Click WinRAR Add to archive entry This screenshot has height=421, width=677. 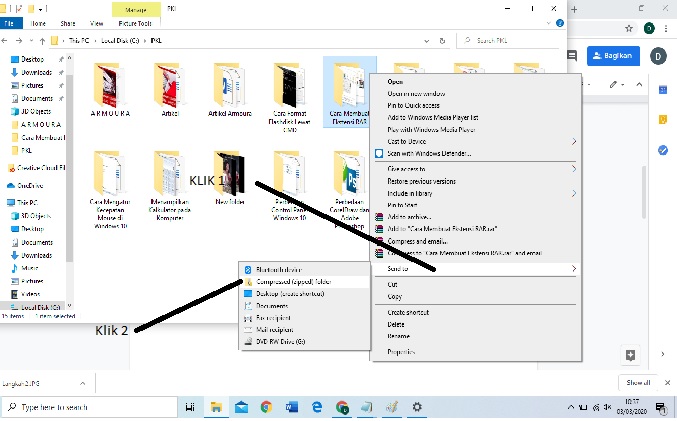click(x=410, y=216)
